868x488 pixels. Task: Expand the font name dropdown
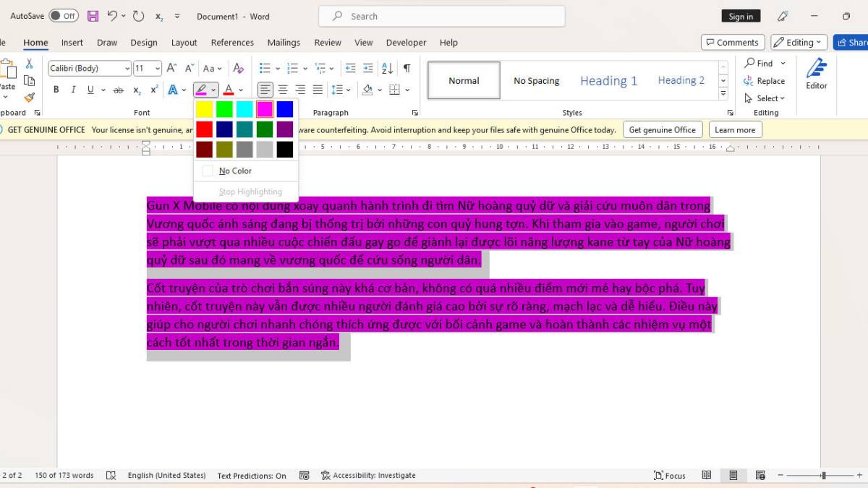pyautogui.click(x=127, y=69)
